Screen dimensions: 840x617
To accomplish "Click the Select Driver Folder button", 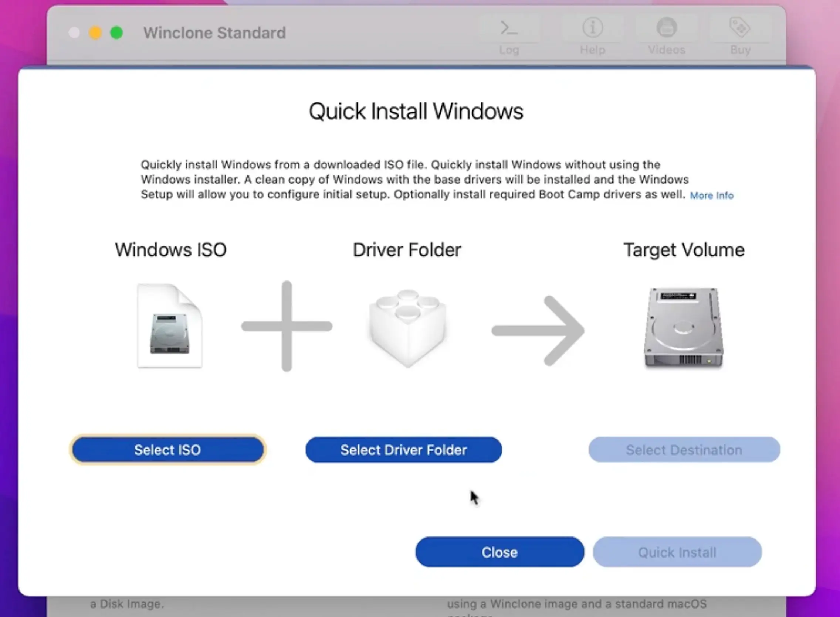I will 404,450.
